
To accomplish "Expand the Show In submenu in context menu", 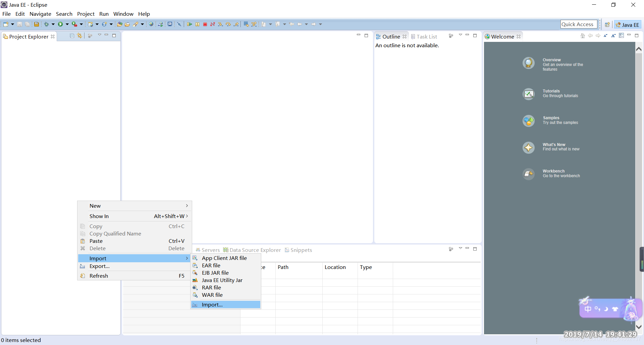I will pos(135,216).
